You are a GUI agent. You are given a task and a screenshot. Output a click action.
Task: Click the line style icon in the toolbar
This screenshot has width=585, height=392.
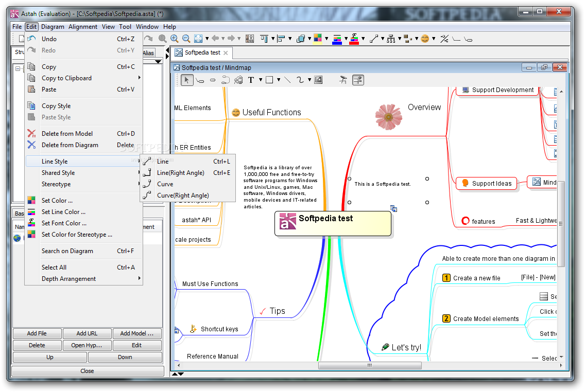pyautogui.click(x=373, y=39)
